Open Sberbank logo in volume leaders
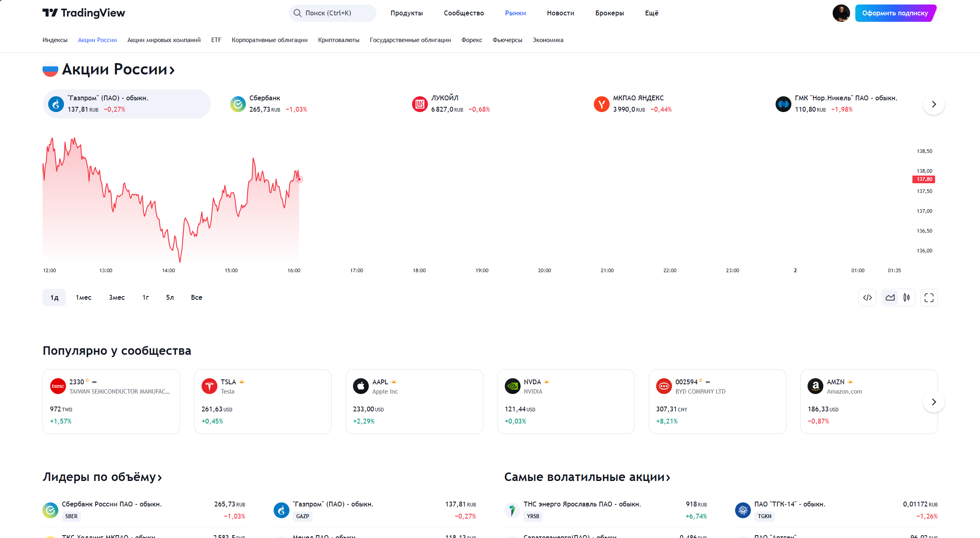The image size is (980, 538). pos(50,510)
